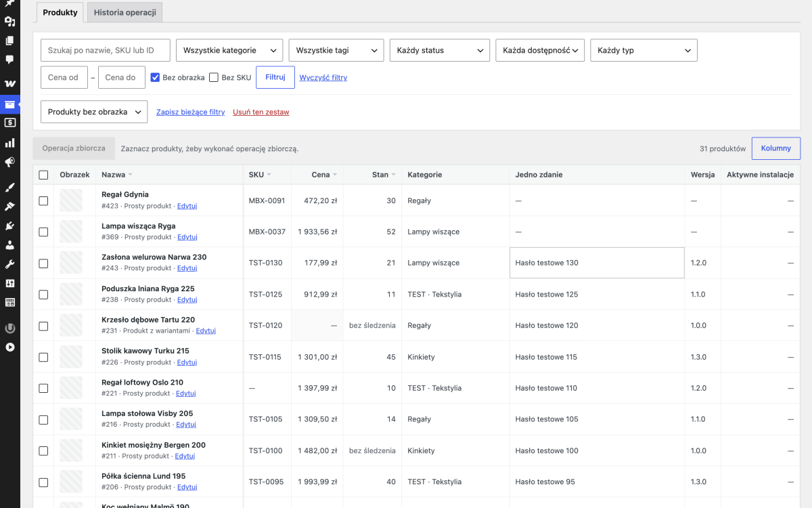Viewport: 812px width, 508px height.
Task: Open the Analytics bar chart icon
Action: [x=10, y=143]
